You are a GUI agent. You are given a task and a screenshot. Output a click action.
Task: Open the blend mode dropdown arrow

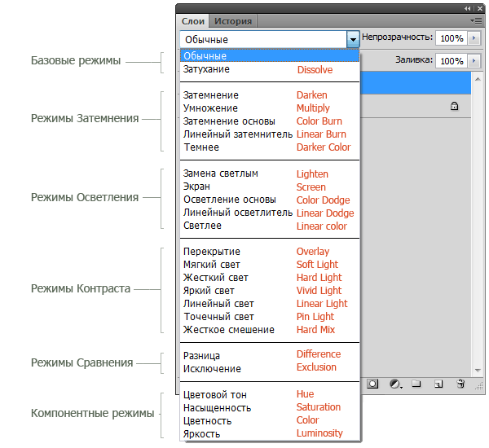(353, 39)
